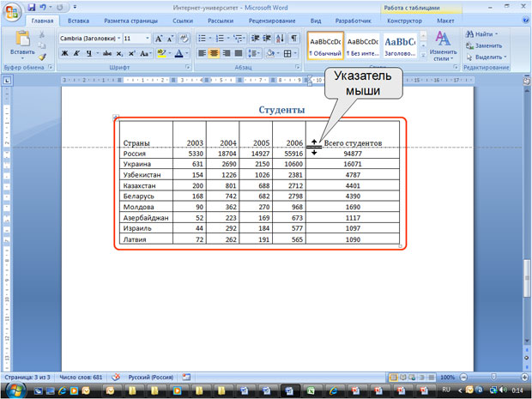Expand the Выделить dropdown
Viewport: 532px width, 399px height.
click(485, 57)
